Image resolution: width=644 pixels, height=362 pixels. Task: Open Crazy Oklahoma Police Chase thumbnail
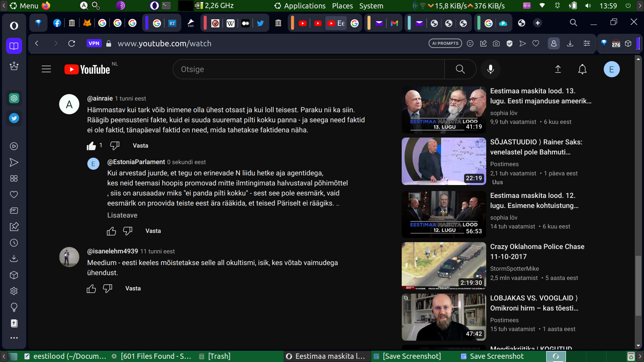444,266
